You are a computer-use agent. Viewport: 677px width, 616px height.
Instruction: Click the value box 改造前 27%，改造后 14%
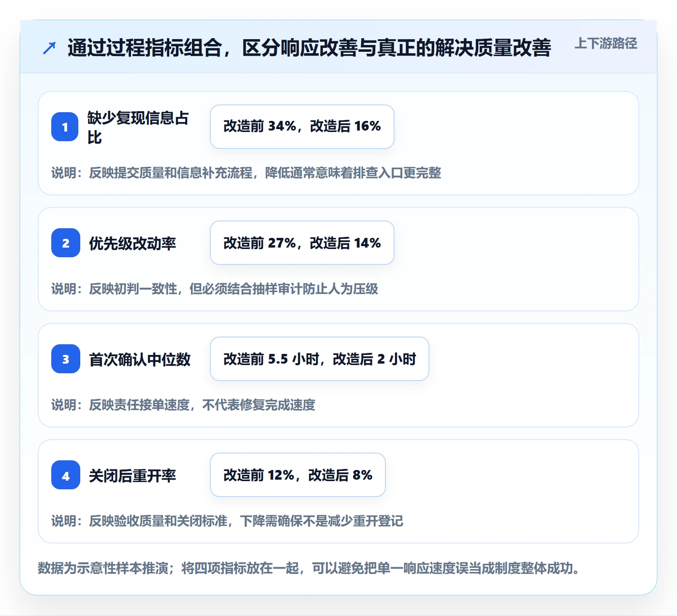coord(302,243)
